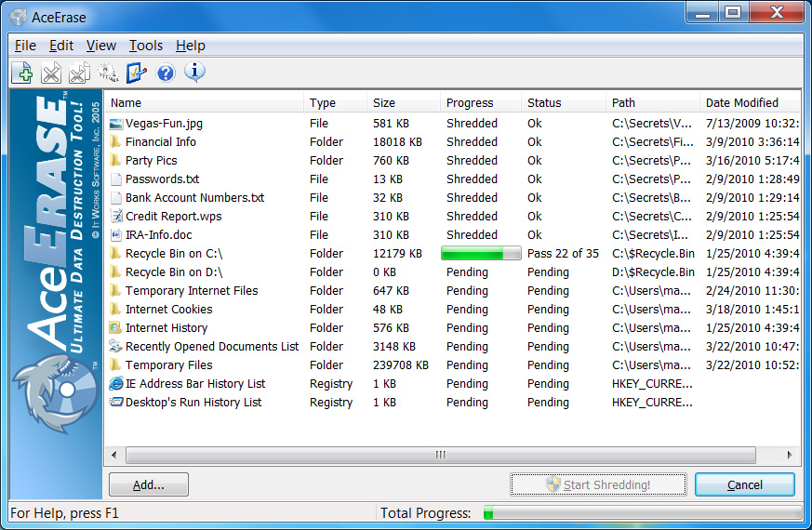Sort by the Status column header

(x=564, y=102)
